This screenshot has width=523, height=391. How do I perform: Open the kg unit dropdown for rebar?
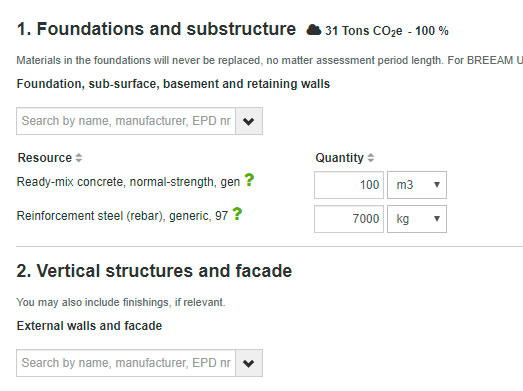[417, 219]
